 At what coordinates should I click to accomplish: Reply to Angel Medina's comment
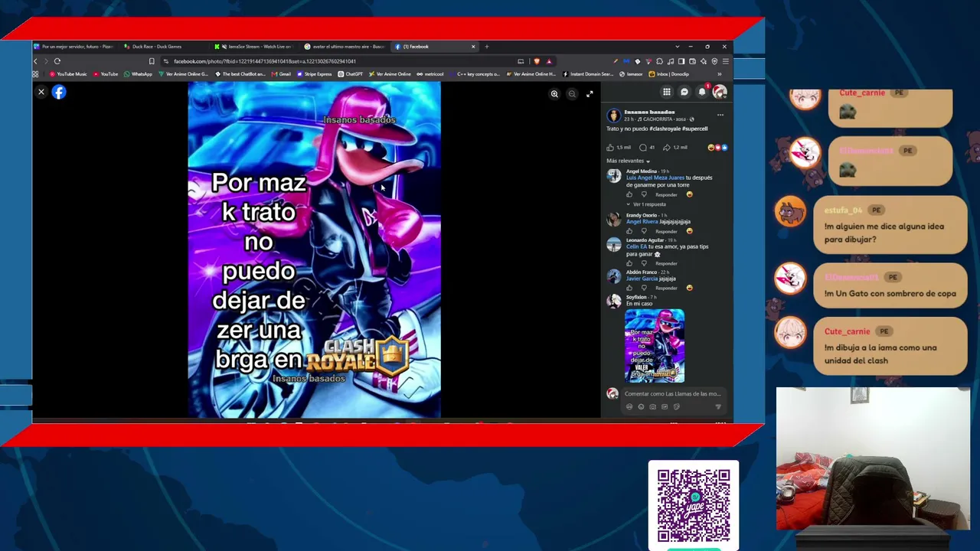click(666, 194)
